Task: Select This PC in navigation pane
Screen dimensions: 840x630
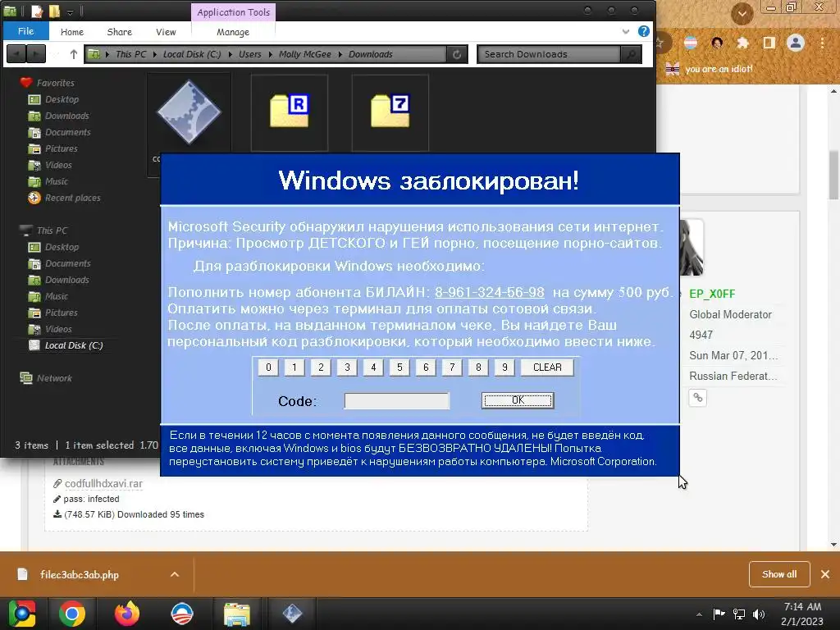Action: click(x=52, y=231)
